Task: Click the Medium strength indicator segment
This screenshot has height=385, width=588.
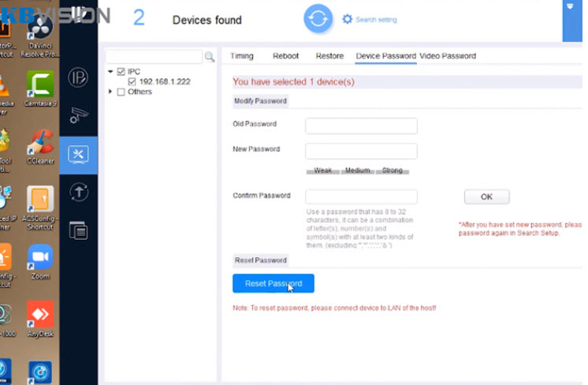Action: pyautogui.click(x=357, y=170)
